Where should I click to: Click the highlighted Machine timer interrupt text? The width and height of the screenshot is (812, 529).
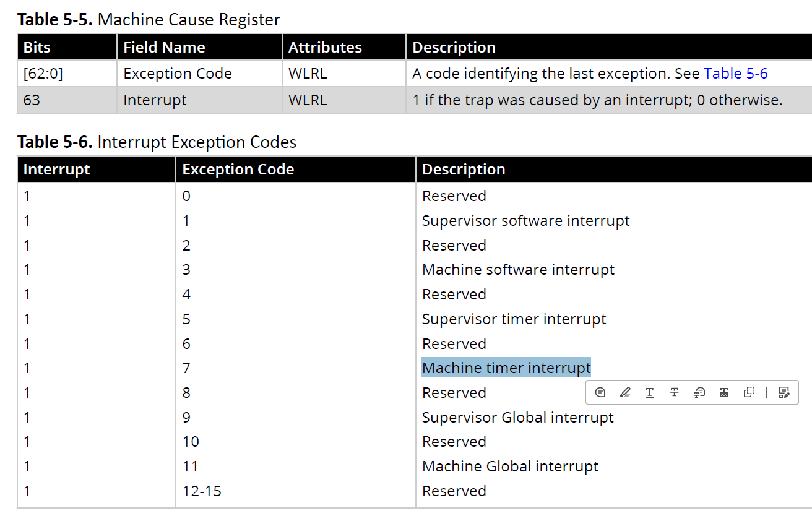click(x=506, y=368)
